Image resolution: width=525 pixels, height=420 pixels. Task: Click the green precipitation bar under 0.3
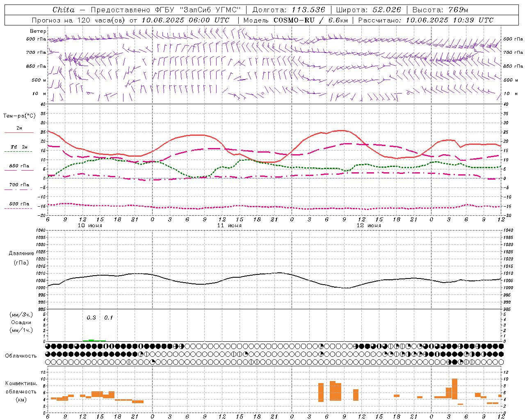click(91, 340)
